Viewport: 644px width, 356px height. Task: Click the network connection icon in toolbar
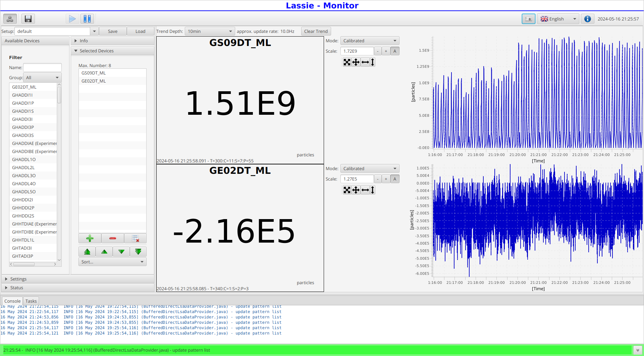click(x=10, y=19)
